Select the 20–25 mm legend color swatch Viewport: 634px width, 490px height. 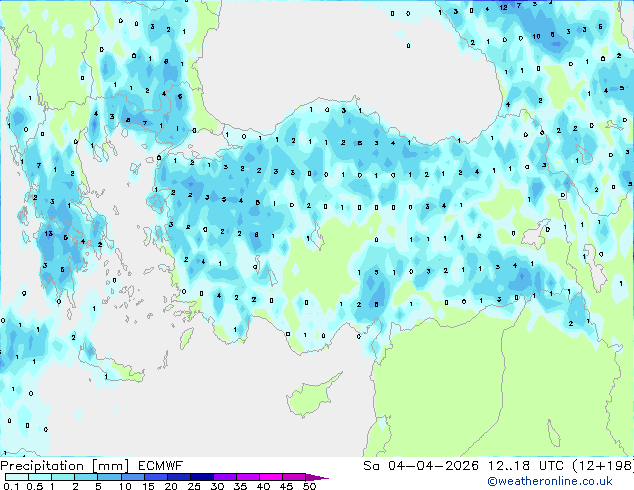coord(179,477)
